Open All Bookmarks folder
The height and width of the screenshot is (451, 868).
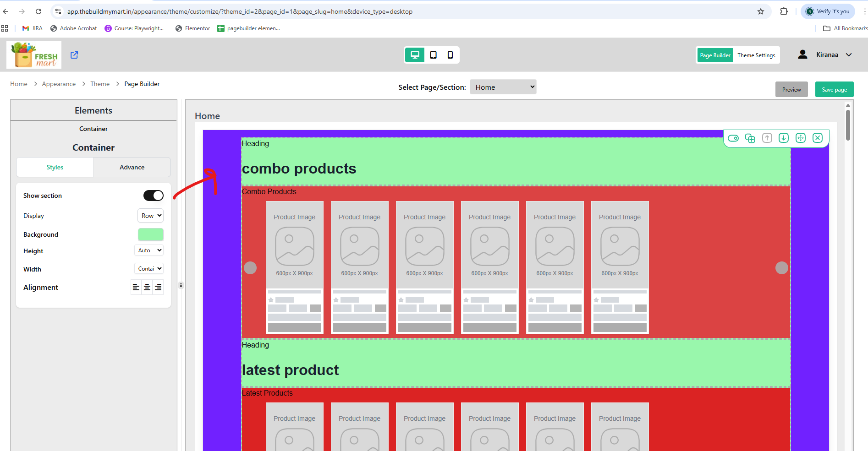[845, 28]
